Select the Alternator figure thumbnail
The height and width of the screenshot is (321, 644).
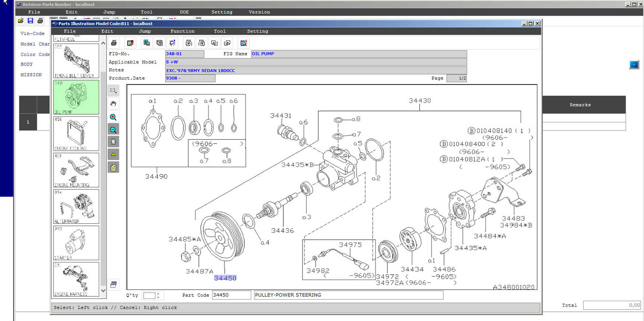tap(76, 206)
